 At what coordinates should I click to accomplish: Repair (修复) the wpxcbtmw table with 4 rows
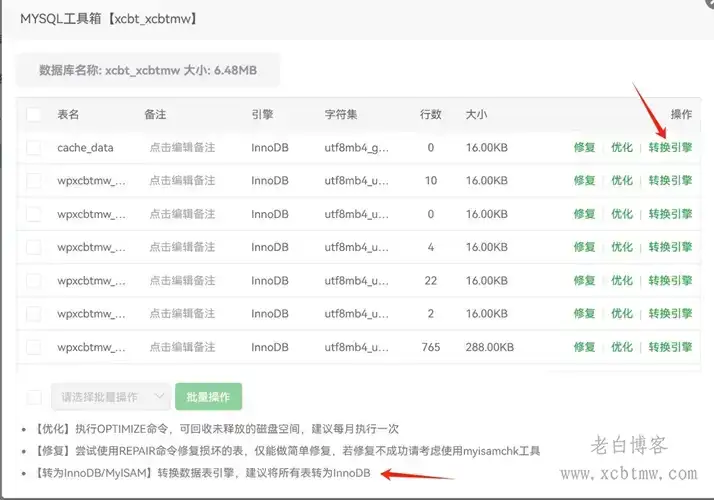(585, 247)
